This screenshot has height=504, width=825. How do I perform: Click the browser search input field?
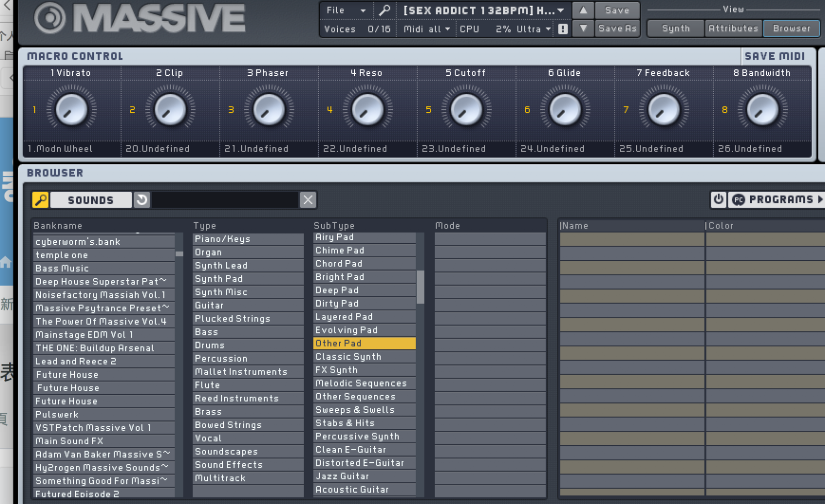tap(225, 200)
